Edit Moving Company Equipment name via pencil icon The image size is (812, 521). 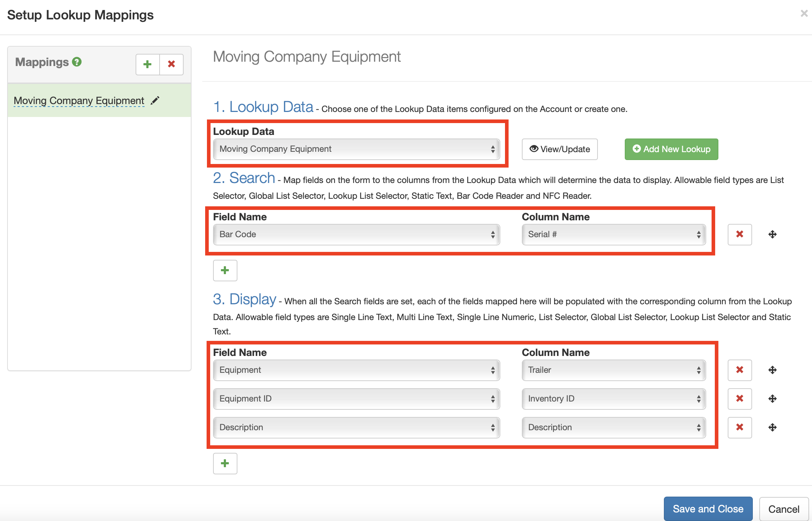click(155, 100)
